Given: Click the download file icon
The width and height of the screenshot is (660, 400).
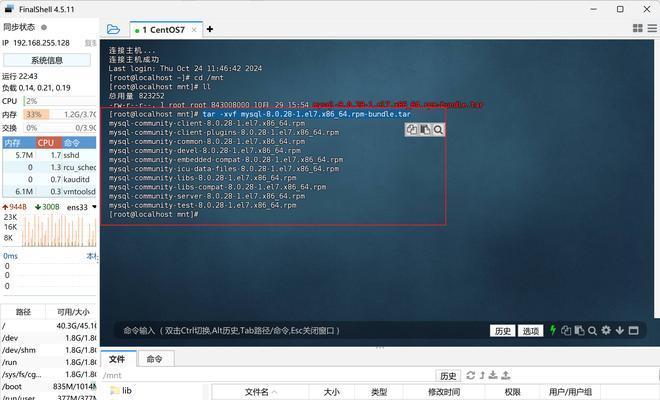Looking at the screenshot, I should [x=493, y=375].
